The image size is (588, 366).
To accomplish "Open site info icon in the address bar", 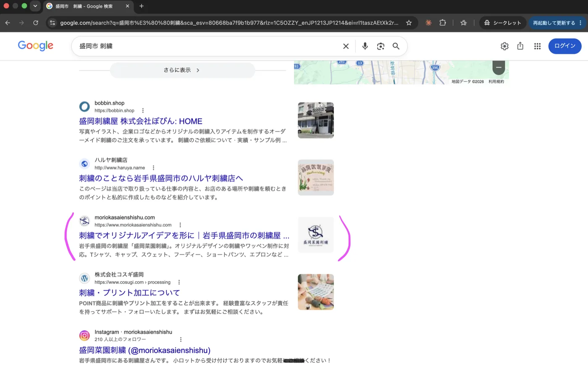I will pyautogui.click(x=52, y=23).
